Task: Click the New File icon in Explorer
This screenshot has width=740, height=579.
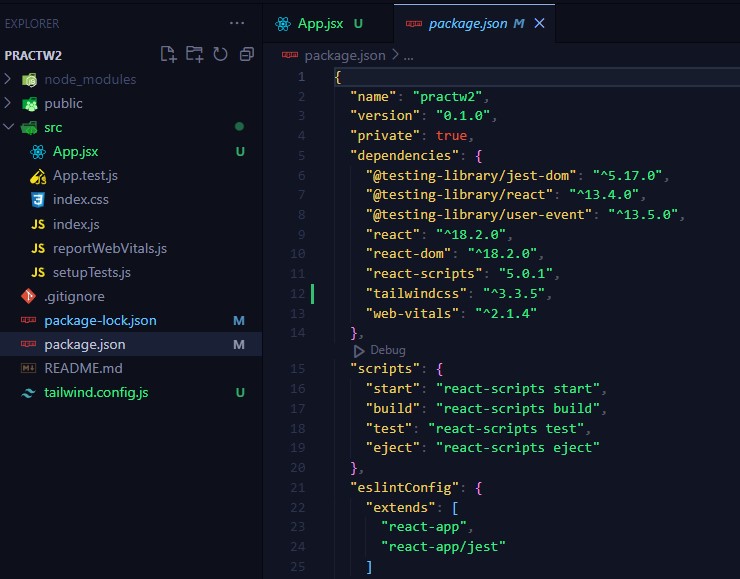Action: (168, 55)
